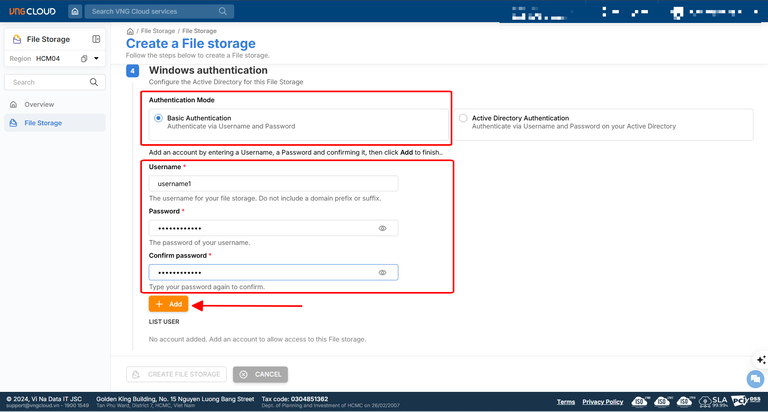Open the Privacy Policy link
768x412 pixels.
click(602, 402)
